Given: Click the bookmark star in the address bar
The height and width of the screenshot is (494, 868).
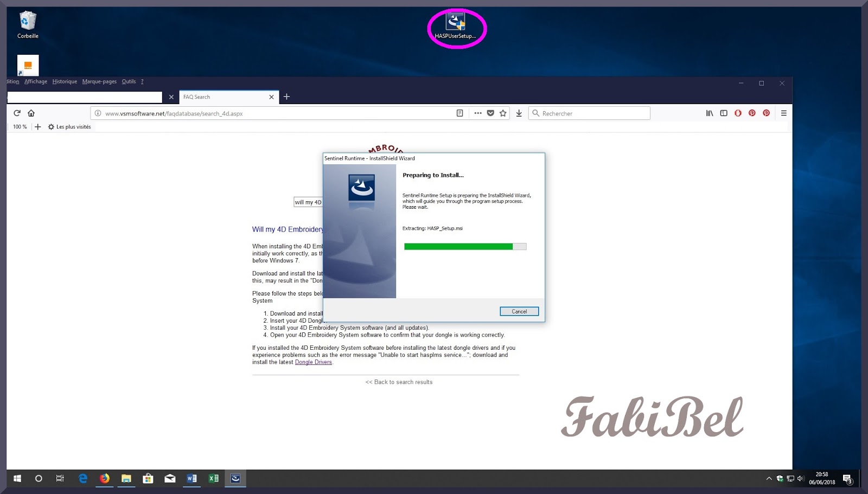Looking at the screenshot, I should click(x=503, y=113).
